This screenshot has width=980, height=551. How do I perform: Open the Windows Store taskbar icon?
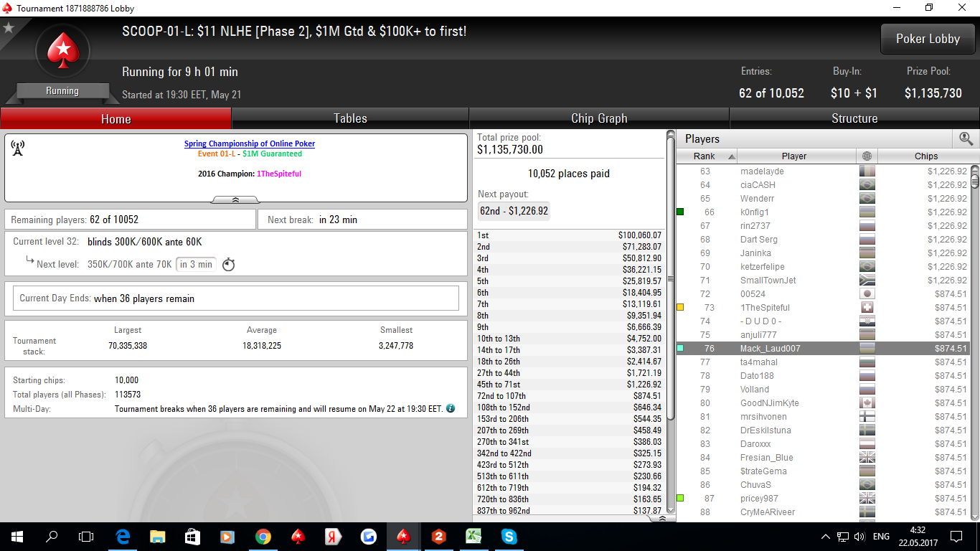(x=192, y=536)
